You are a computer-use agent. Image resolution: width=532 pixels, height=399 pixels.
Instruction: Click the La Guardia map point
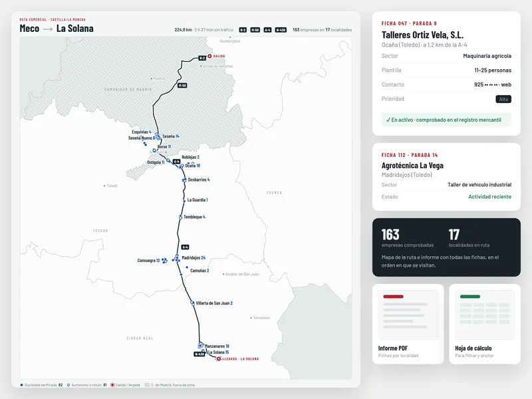tap(184, 201)
